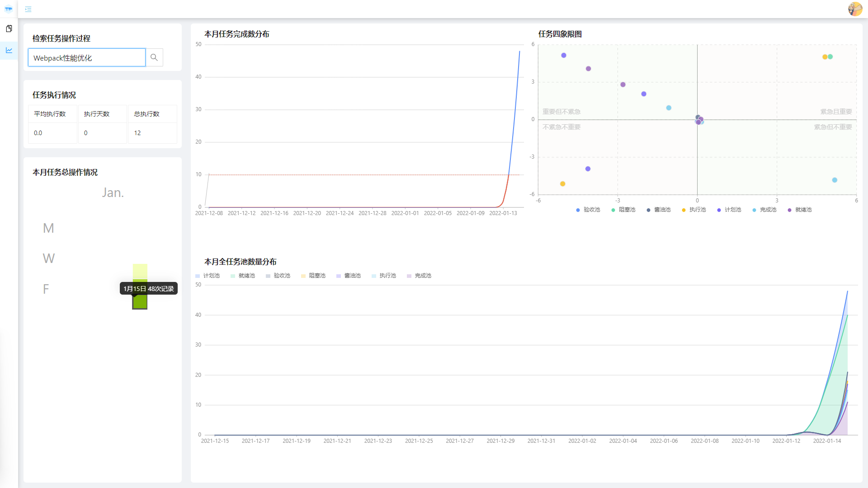Click the light yellow heatmap cell above
Viewport: 868px width, 488px height.
(x=140, y=271)
